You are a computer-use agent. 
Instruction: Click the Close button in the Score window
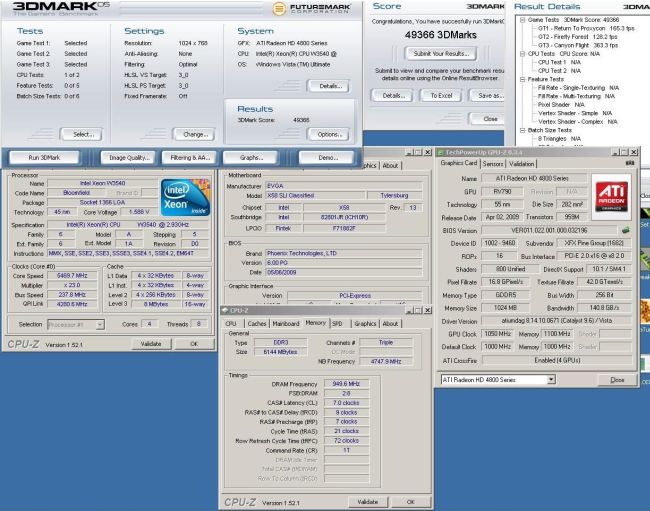pos(488,119)
